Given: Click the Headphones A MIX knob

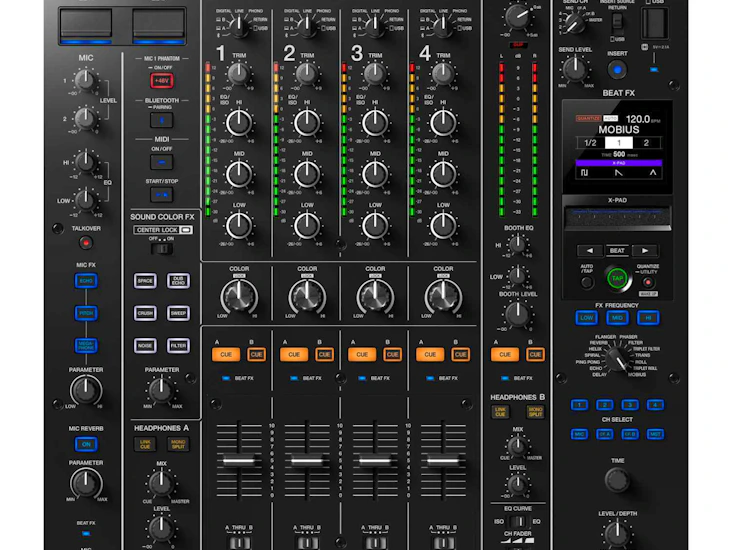Looking at the screenshot, I should coord(161,484).
